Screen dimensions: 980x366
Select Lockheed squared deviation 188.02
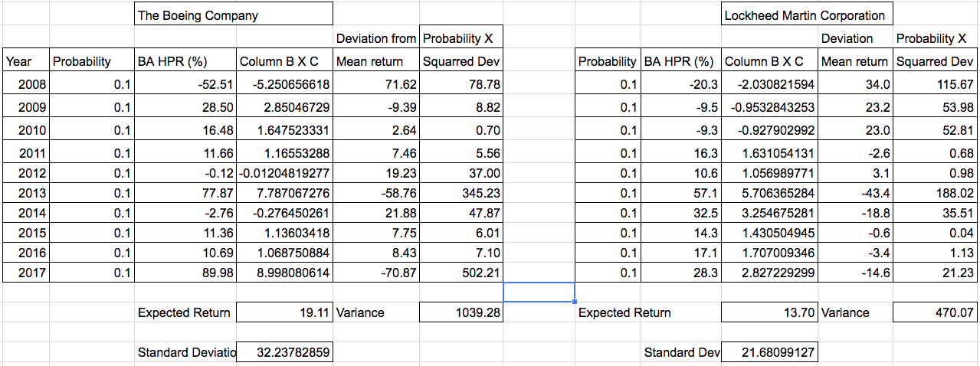(x=936, y=193)
